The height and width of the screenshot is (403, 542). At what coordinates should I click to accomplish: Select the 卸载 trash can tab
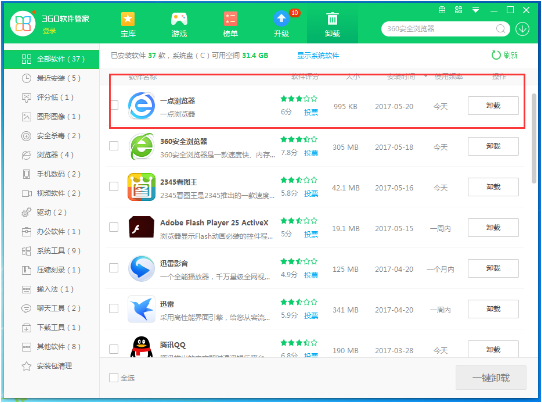tap(332, 24)
